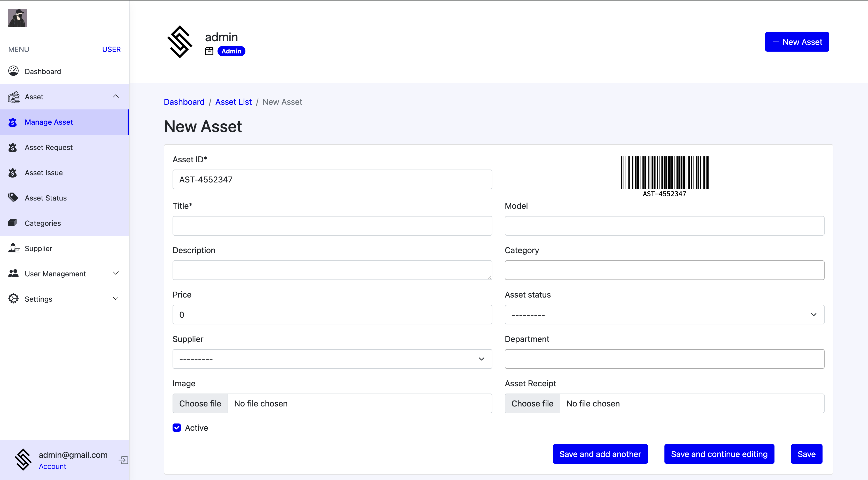Click the Dashboard gauge icon in sidebar
Image resolution: width=868 pixels, height=480 pixels.
coord(13,71)
